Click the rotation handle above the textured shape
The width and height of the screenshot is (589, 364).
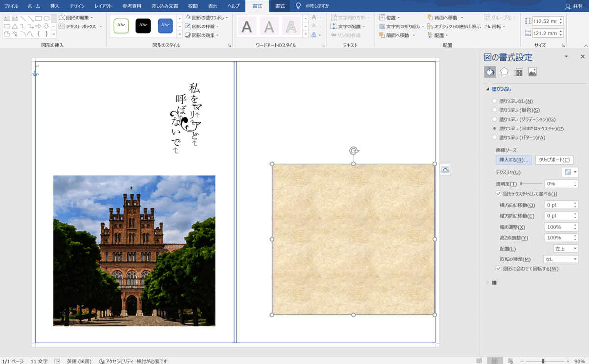tap(353, 151)
